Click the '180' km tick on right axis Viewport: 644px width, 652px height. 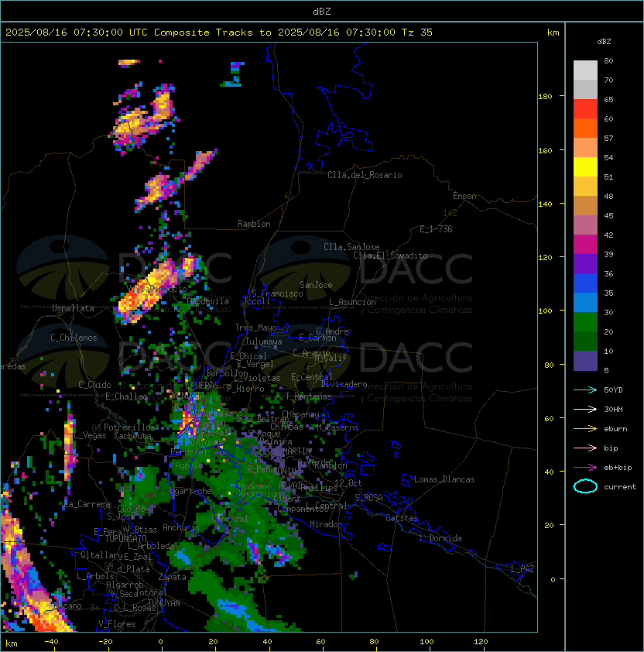[545, 97]
